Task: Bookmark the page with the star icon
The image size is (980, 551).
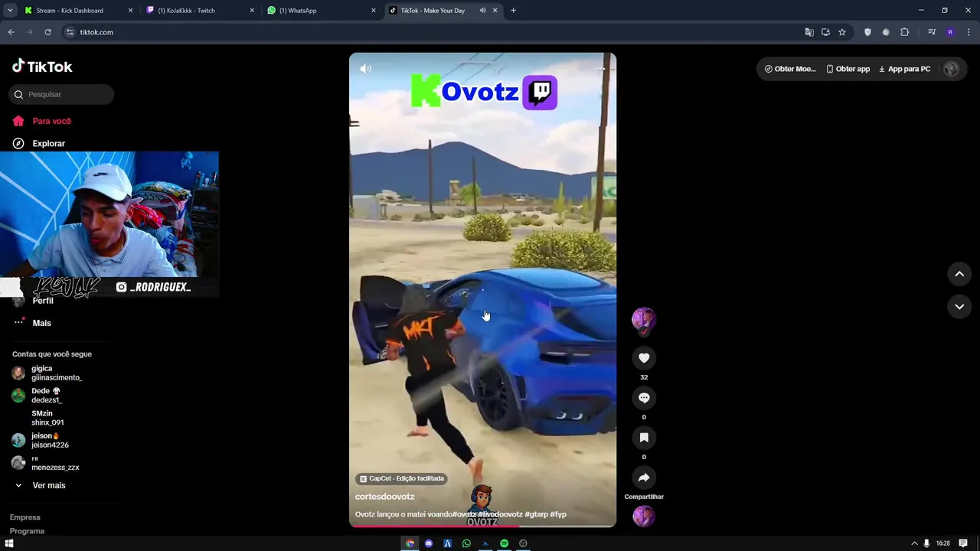Action: coord(842,32)
